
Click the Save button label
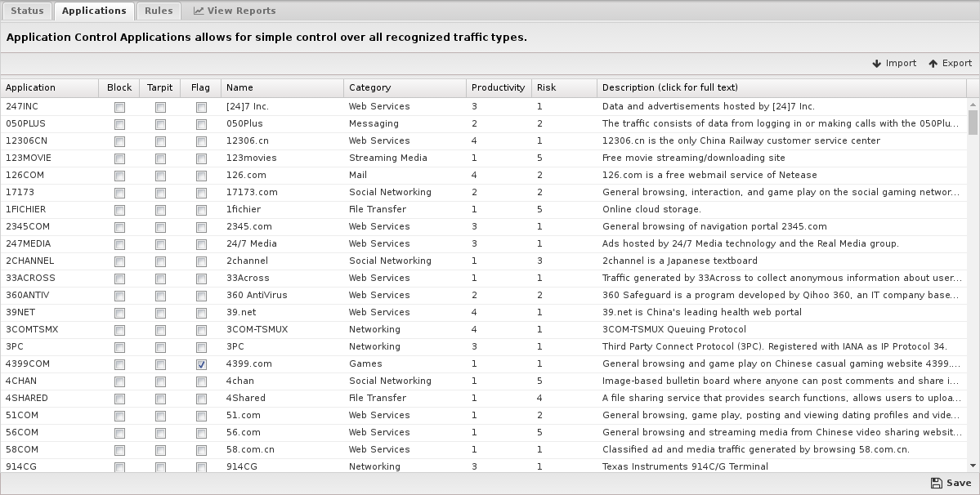pos(959,483)
